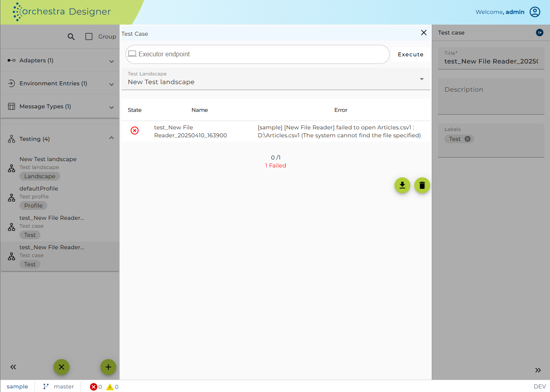Click the red error count icon
The height and width of the screenshot is (392, 550).
click(x=94, y=387)
